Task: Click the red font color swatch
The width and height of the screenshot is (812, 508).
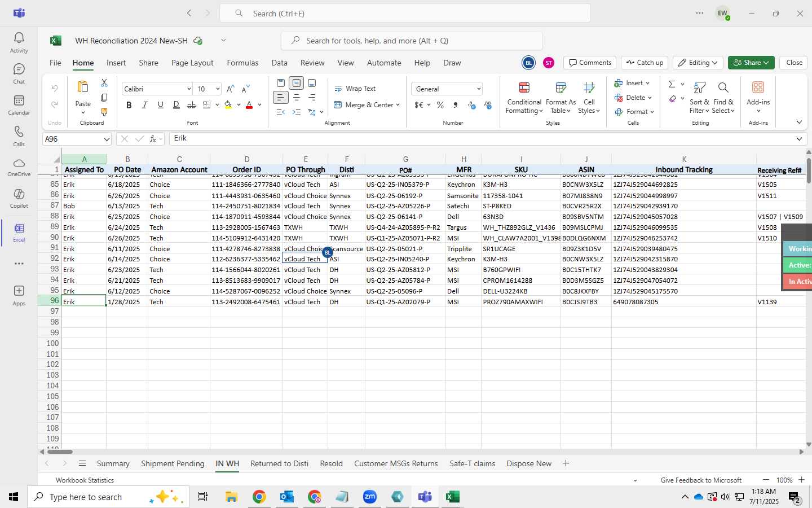Action: point(249,105)
